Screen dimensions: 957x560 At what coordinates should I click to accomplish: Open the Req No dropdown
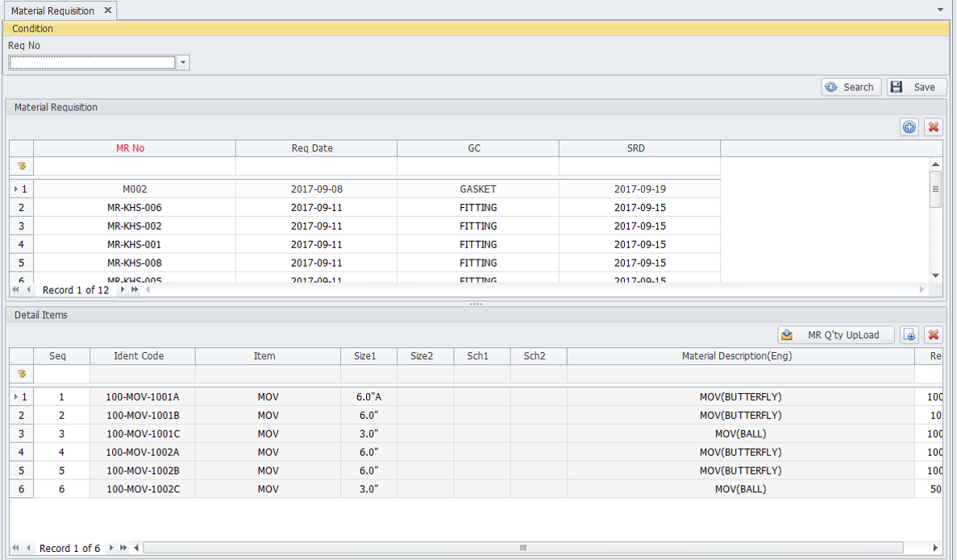[183, 63]
